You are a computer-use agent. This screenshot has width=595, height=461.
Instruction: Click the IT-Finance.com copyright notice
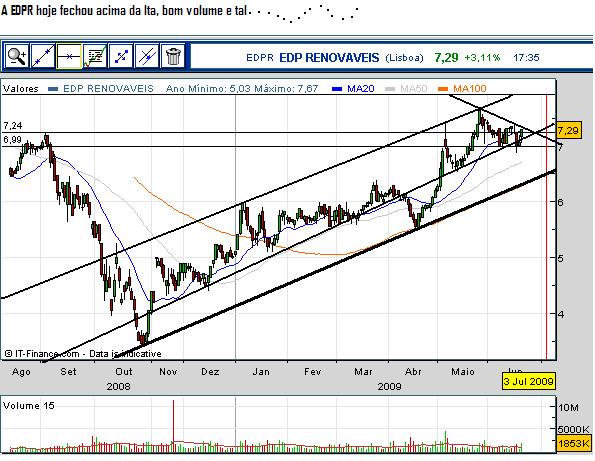point(83,354)
